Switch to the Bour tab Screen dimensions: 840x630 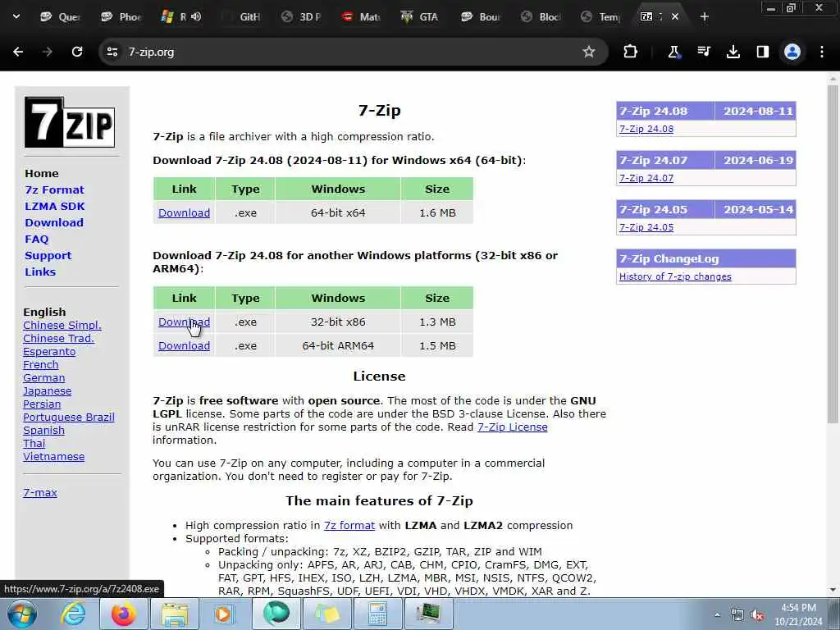point(481,17)
